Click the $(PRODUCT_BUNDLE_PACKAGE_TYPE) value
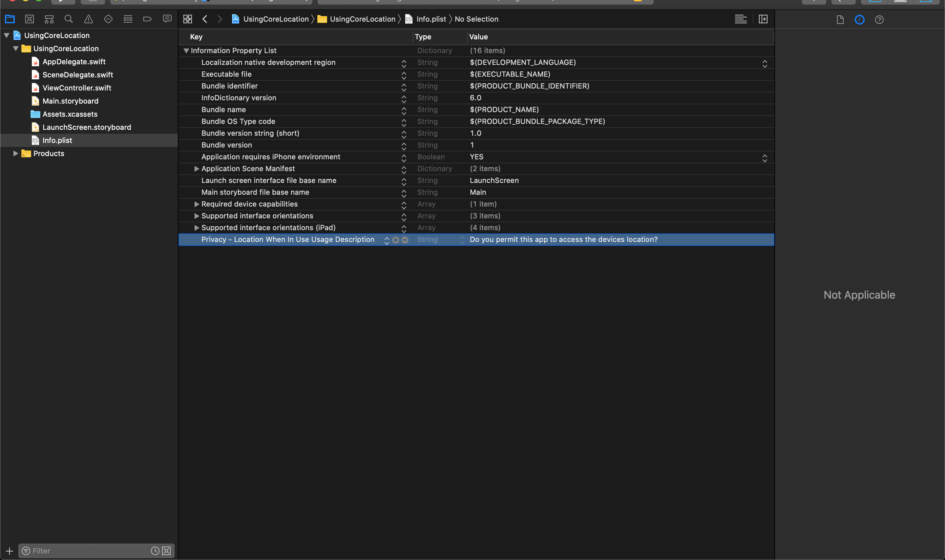 click(537, 122)
